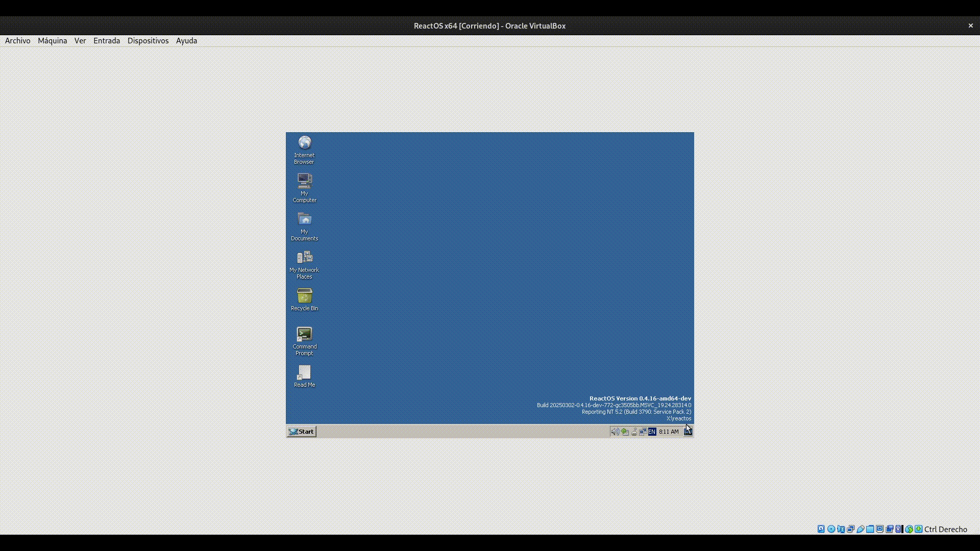The width and height of the screenshot is (980, 551).
Task: Click the USB devices indicator
Action: pos(861,529)
